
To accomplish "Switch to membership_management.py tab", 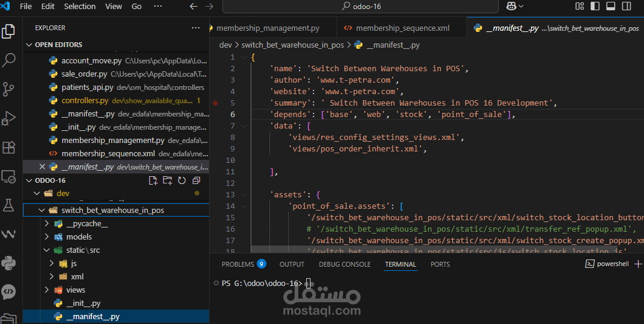I will coord(272,28).
